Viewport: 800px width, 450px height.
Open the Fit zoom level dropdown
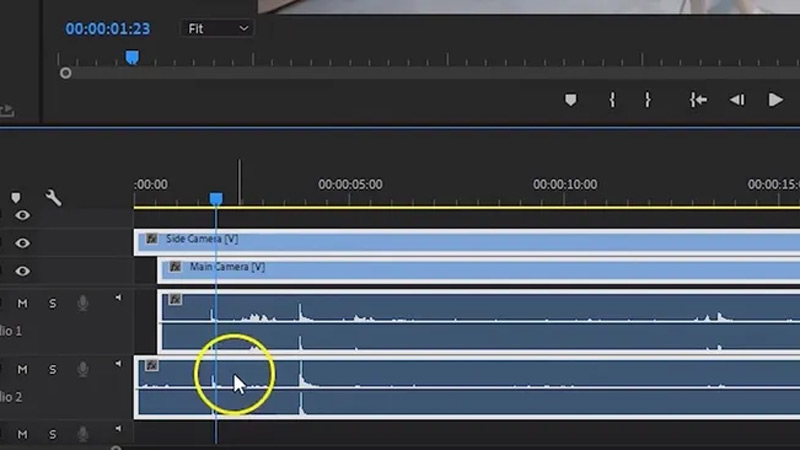218,28
